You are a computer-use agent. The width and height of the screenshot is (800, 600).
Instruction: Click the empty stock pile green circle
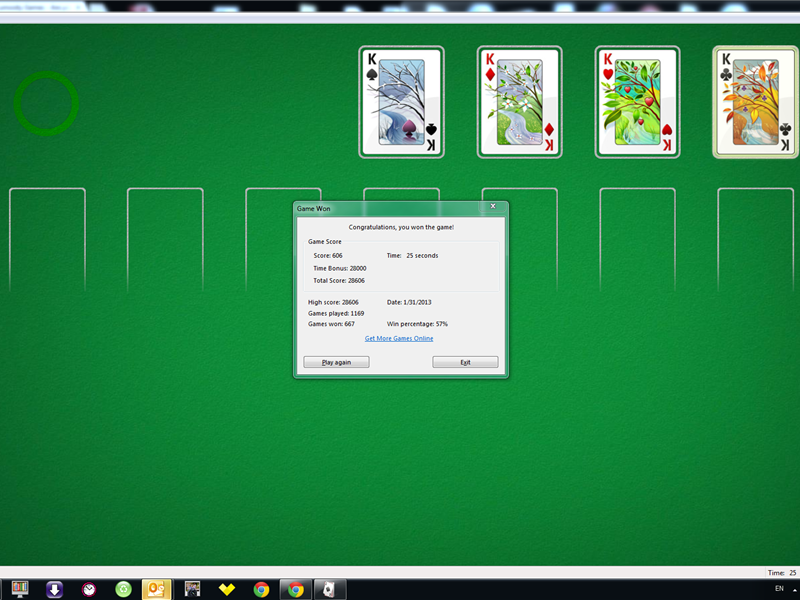[x=46, y=104]
